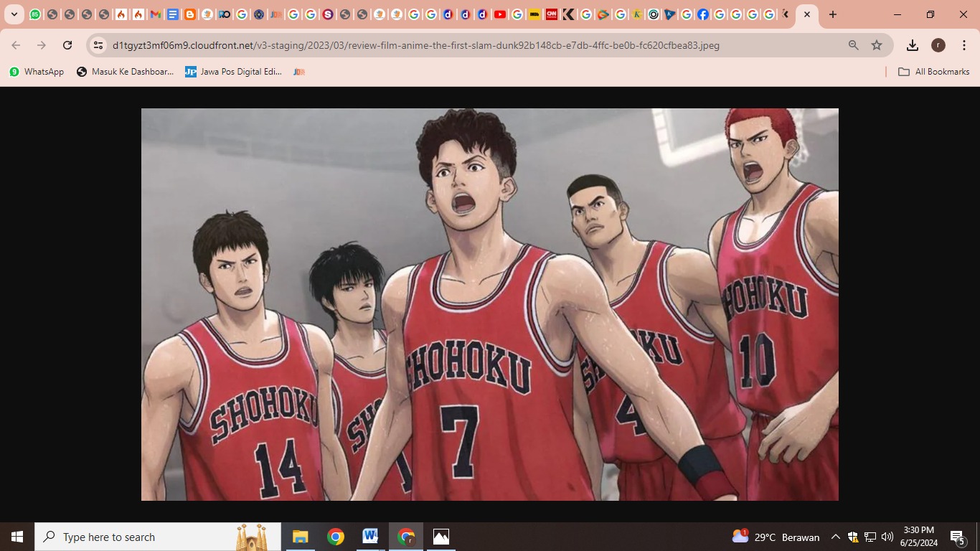980x551 pixels.
Task: Open the orange JD icon bookmark
Action: coord(299,72)
